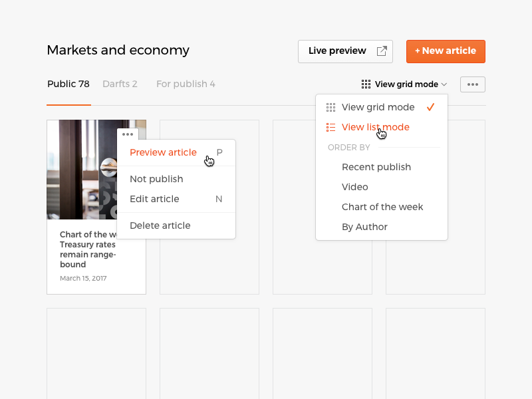Screen dimensions: 532x399
Task: Select Not publish menu entry
Action: [156, 179]
